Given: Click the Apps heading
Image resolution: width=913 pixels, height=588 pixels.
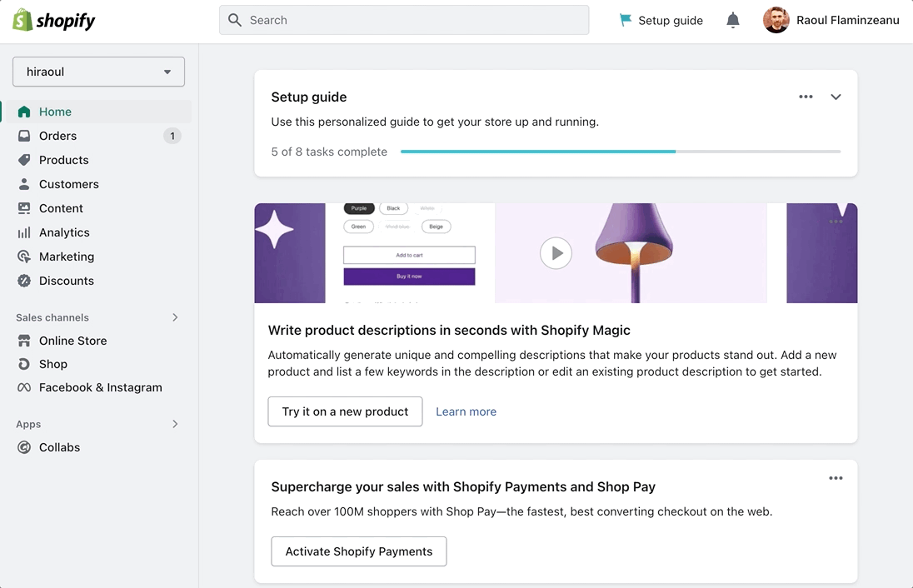Looking at the screenshot, I should pos(28,424).
